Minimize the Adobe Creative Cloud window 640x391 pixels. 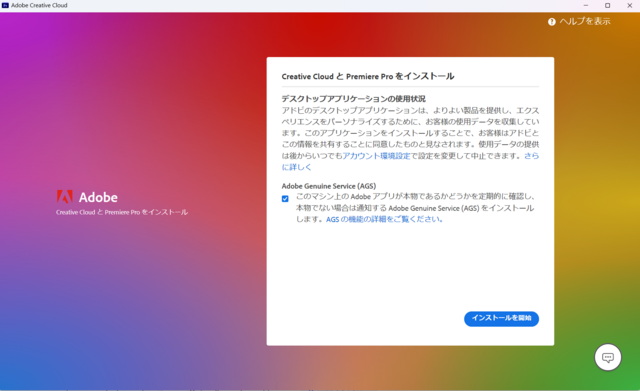[x=586, y=5]
